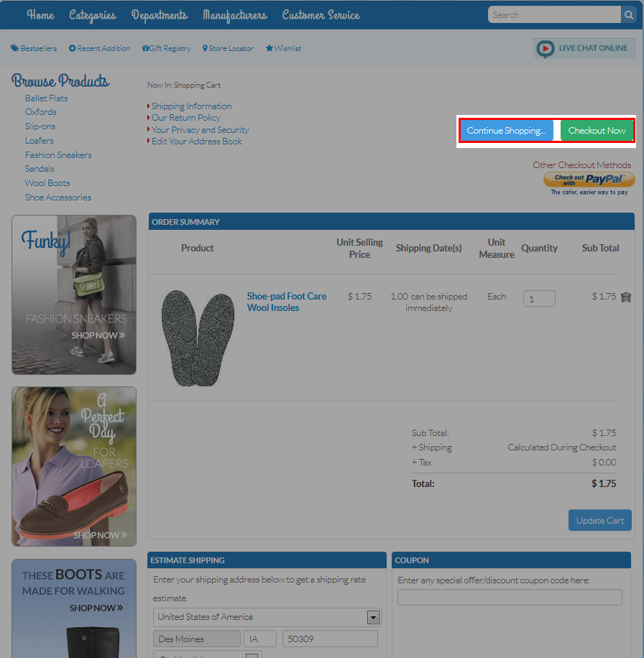Click the Recent Addition plus icon
644x658 pixels.
72,49
